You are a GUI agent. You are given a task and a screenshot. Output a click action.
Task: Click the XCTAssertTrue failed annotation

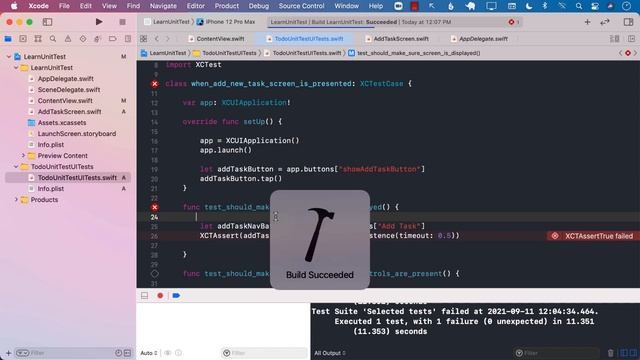point(593,236)
